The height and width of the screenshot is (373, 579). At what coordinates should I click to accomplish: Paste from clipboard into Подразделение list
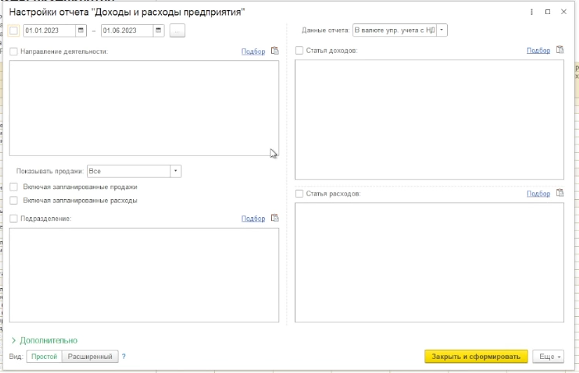click(x=275, y=218)
